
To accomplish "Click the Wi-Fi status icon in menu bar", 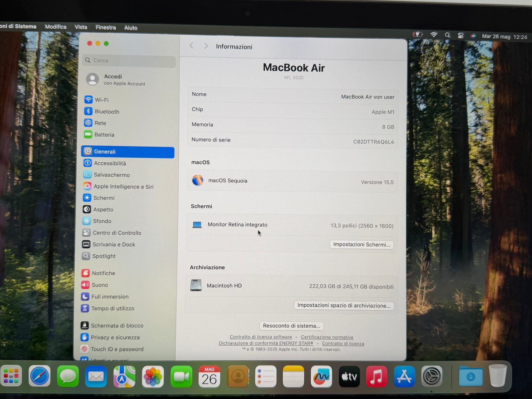I will (434, 35).
